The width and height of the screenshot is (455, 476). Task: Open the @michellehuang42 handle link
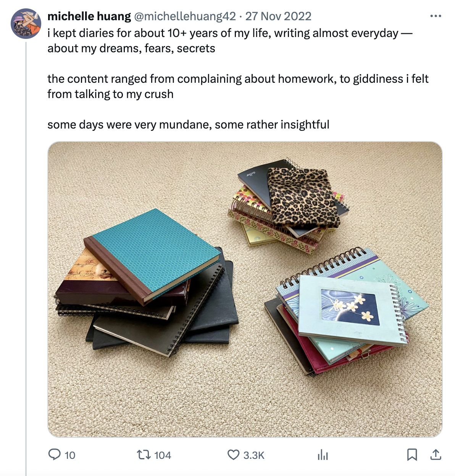[185, 16]
